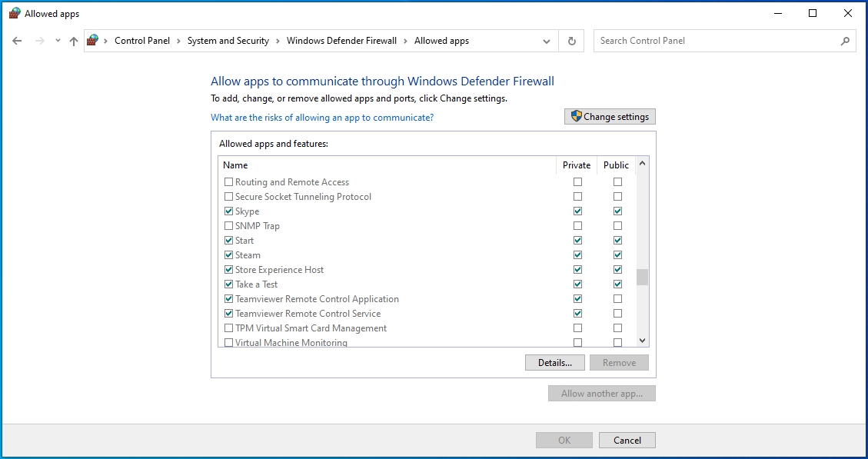
Task: Open System and Security breadcrumb
Action: [x=228, y=41]
